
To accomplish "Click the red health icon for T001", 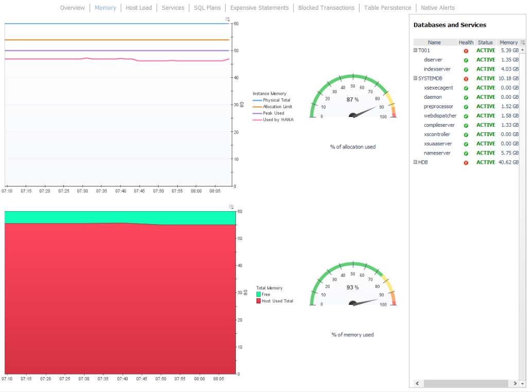I will [x=466, y=51].
